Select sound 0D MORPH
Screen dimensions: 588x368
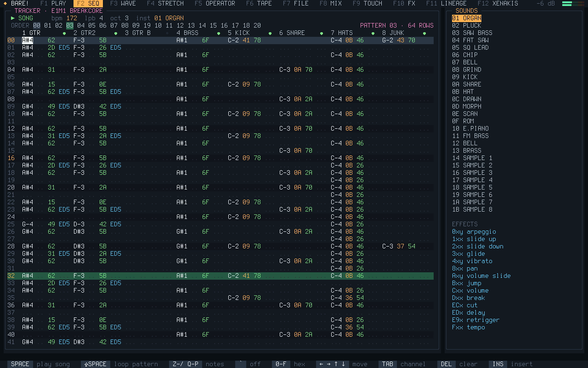click(x=467, y=106)
